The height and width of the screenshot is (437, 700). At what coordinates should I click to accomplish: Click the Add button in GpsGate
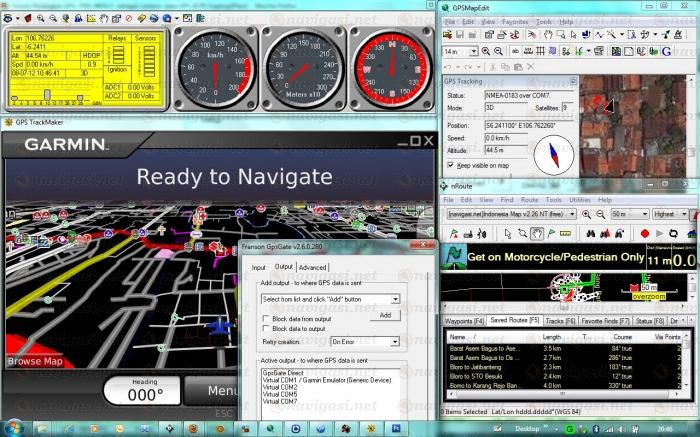[x=386, y=315]
